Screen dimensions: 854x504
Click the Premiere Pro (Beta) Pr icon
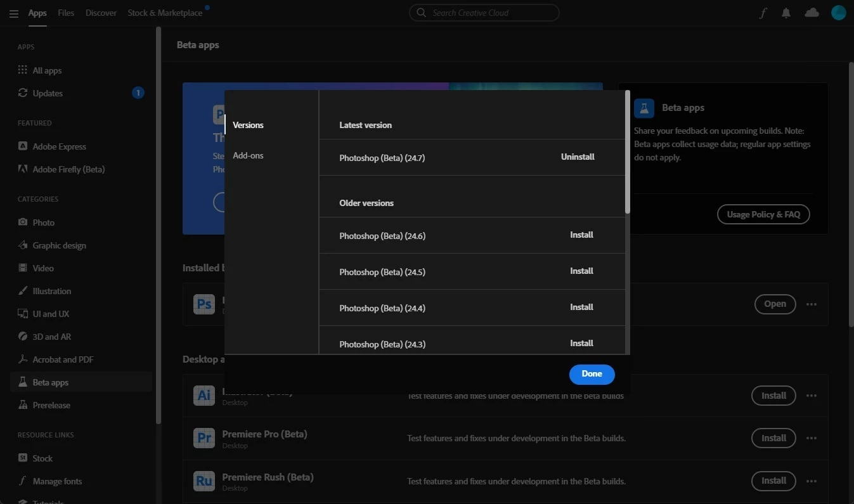204,438
